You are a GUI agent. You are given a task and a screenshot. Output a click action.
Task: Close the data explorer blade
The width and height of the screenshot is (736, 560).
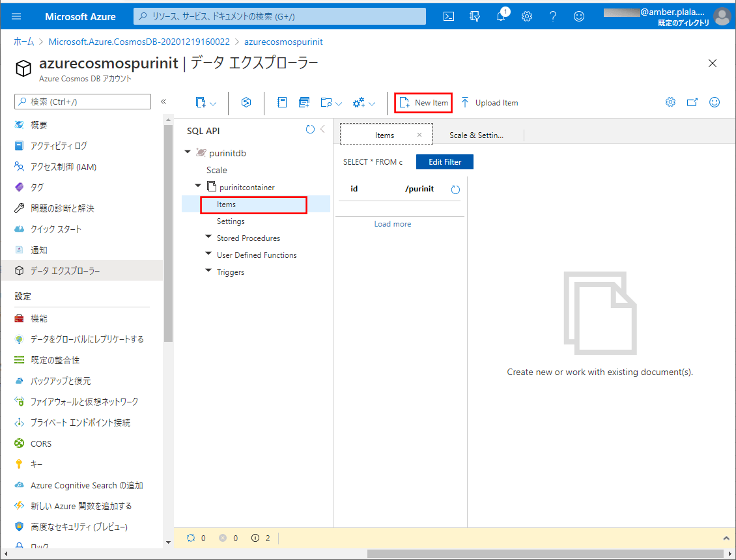(x=712, y=63)
